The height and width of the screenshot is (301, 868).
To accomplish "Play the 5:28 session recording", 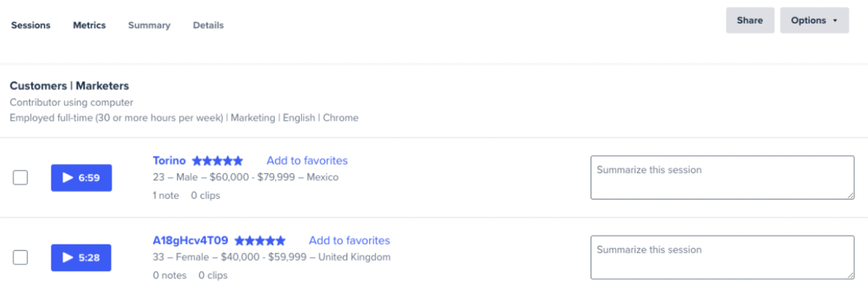I will 81,257.
